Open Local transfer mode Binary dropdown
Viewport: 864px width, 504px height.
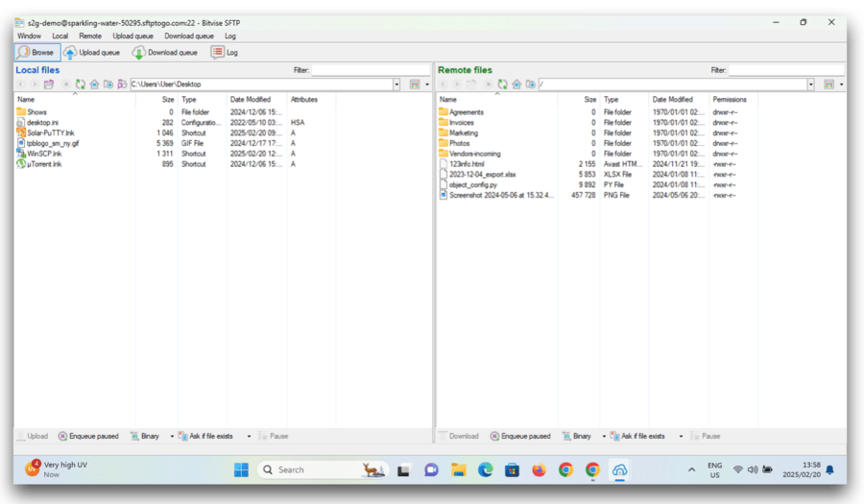pos(172,436)
